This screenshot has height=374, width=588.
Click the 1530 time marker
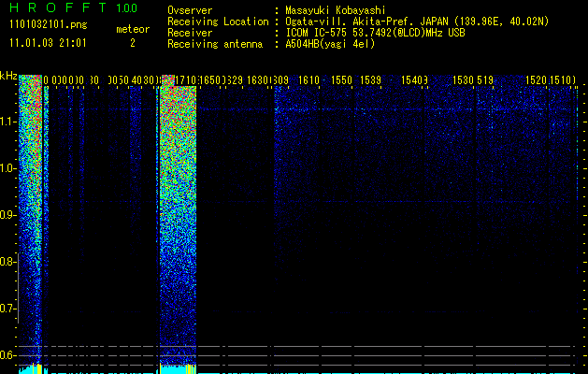[x=464, y=80]
